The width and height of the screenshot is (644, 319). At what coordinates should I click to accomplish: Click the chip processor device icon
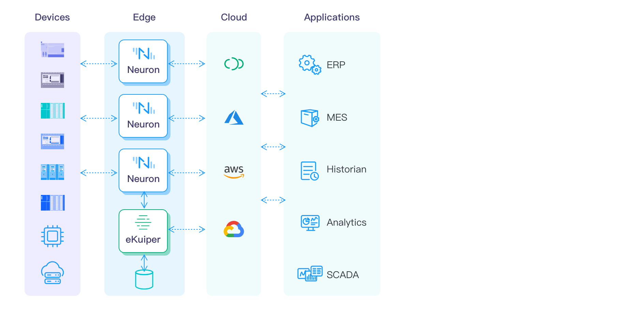(x=53, y=236)
